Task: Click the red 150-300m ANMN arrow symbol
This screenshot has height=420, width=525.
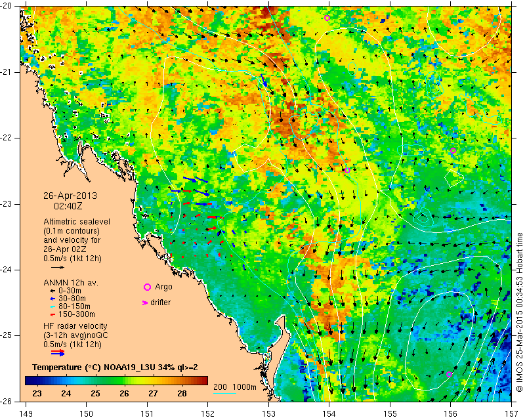Action: click(x=52, y=314)
